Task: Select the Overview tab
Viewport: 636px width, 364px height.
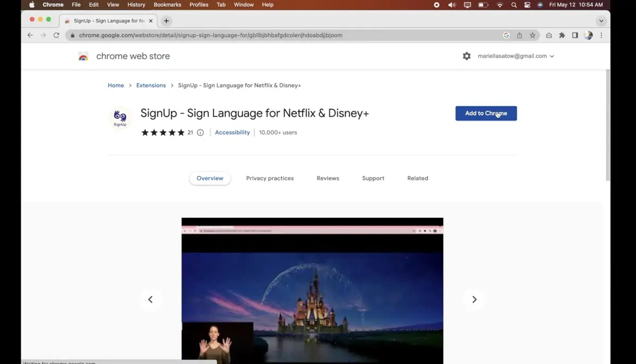Action: click(x=210, y=179)
